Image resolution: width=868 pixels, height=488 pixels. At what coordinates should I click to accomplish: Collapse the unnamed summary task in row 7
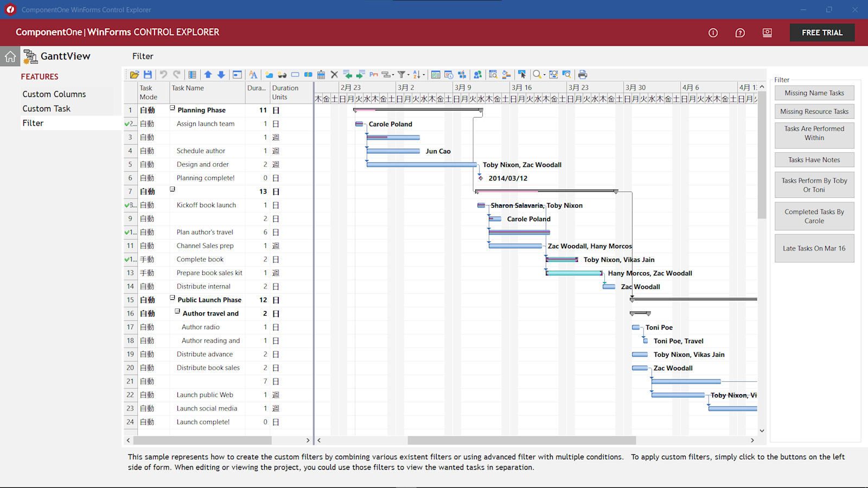pyautogui.click(x=173, y=189)
